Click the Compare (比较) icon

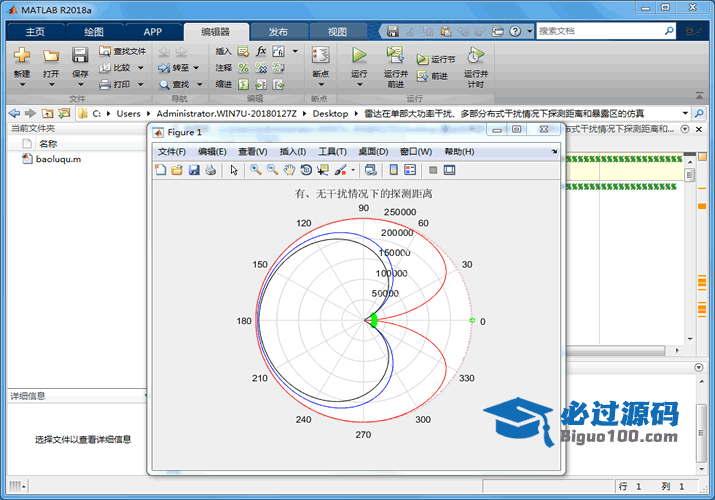click(105, 68)
